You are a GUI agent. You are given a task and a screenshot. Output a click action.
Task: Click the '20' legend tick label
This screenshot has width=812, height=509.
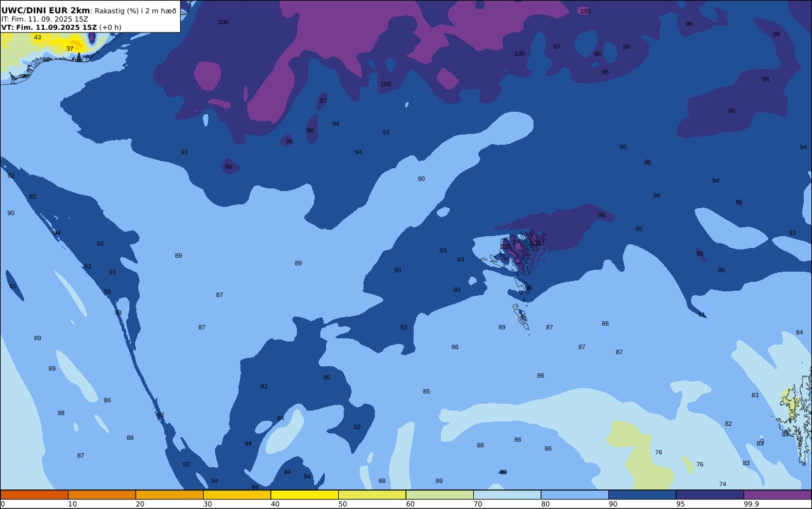[x=140, y=504]
